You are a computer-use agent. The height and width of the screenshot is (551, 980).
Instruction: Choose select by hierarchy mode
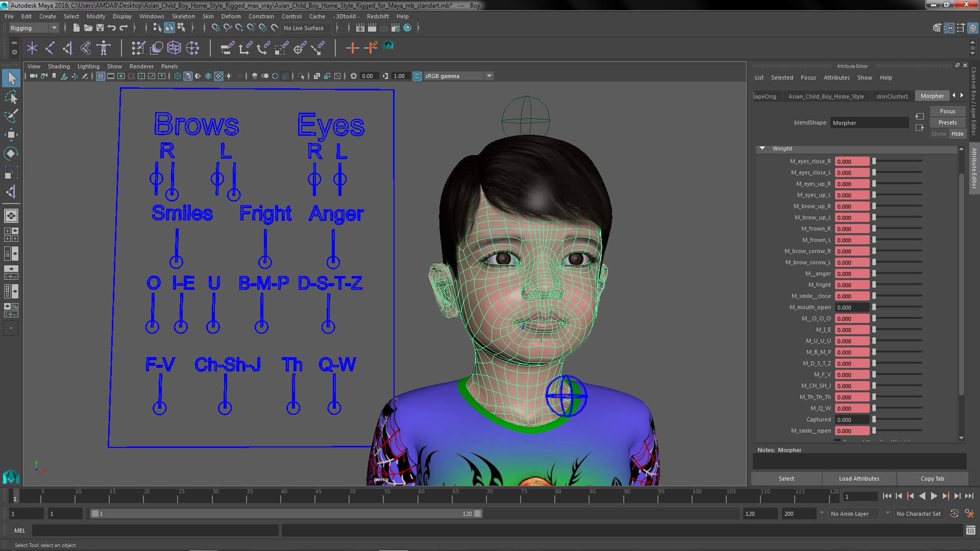pos(157,28)
